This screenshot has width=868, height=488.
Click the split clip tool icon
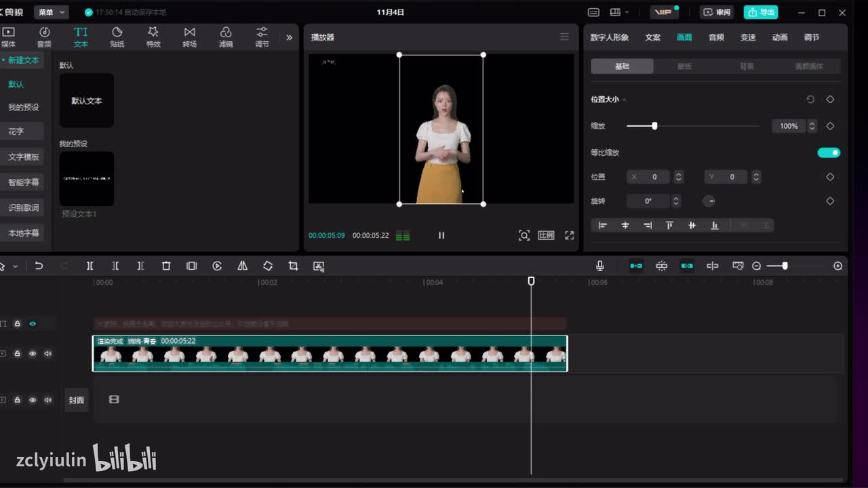(x=90, y=266)
